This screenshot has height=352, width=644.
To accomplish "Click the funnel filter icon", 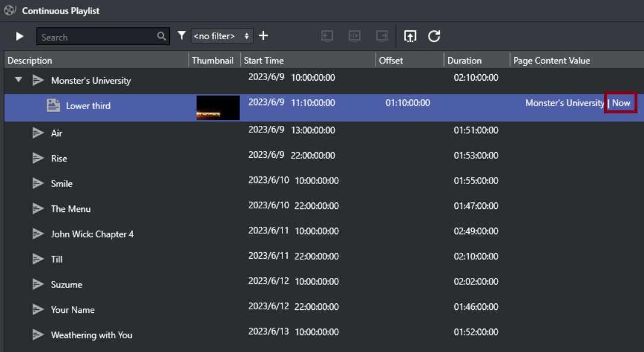I will (x=182, y=36).
